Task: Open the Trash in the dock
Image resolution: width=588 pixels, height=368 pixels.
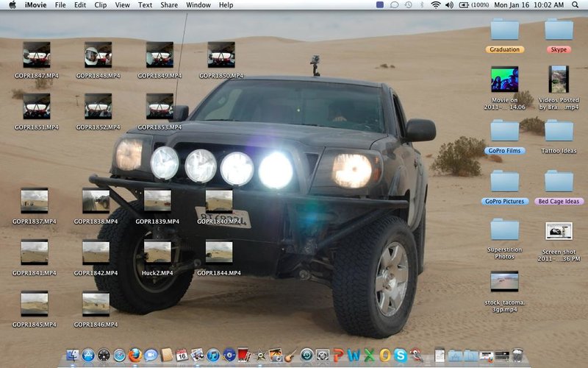Action: [x=517, y=355]
